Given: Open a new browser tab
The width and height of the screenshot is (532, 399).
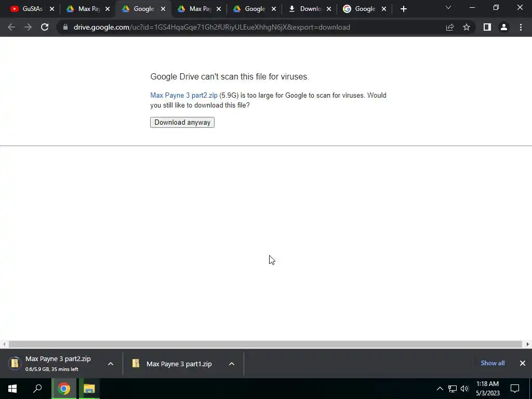Looking at the screenshot, I should tap(403, 9).
